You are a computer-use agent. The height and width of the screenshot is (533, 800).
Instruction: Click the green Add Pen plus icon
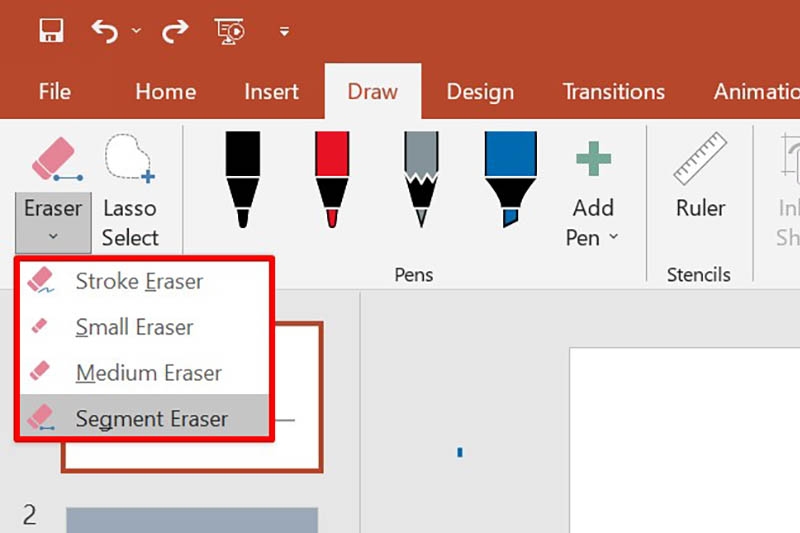pyautogui.click(x=593, y=159)
